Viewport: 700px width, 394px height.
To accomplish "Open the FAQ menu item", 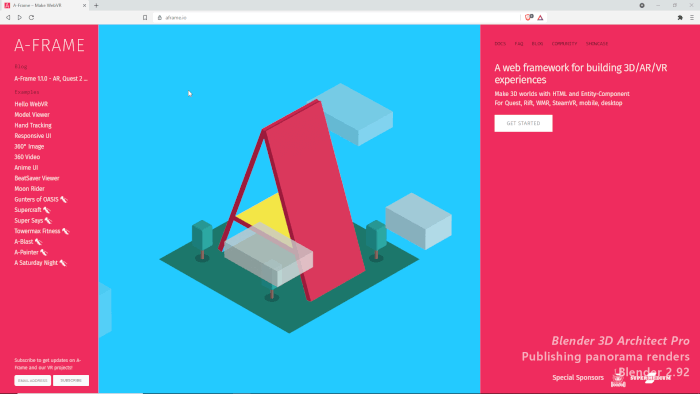I will pos(519,44).
